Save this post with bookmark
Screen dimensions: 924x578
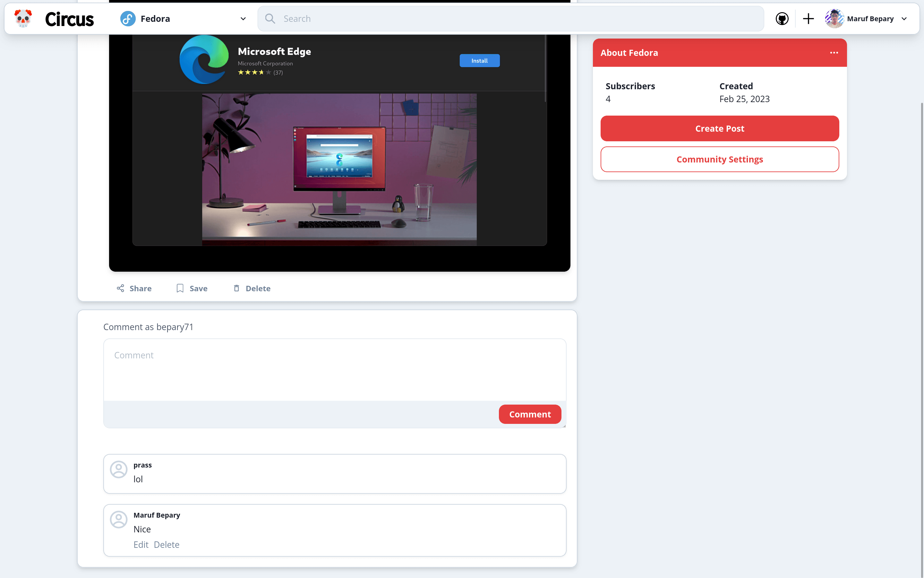click(x=192, y=288)
